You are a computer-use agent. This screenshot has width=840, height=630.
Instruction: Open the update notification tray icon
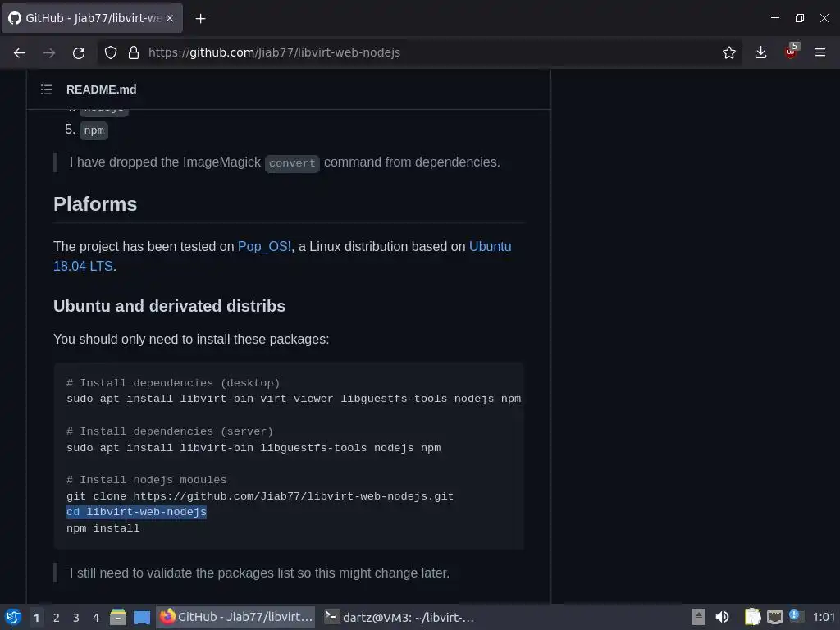[x=796, y=616]
